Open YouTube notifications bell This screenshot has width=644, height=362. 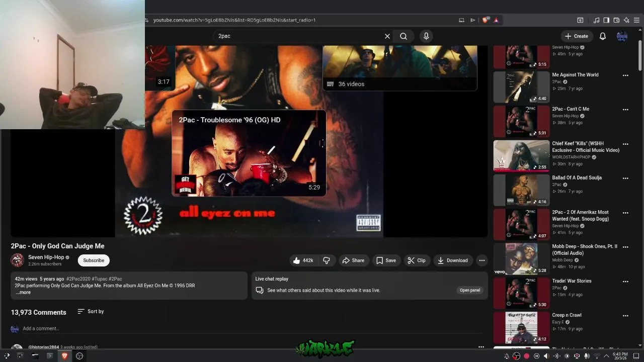tap(603, 36)
